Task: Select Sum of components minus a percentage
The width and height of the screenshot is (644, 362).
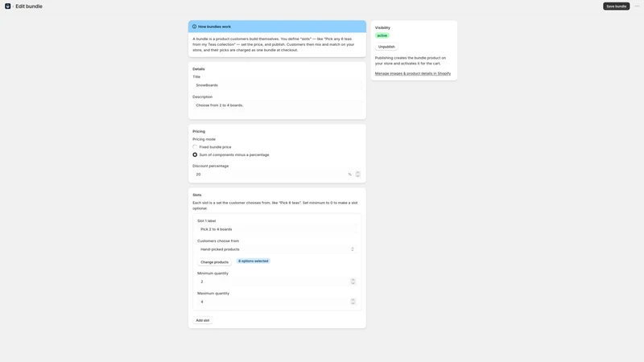Action: click(x=195, y=154)
